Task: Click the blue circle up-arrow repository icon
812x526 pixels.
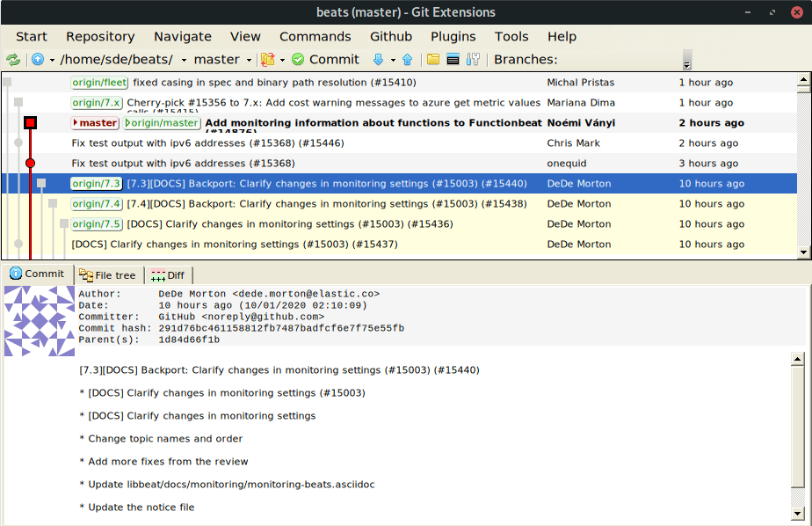Action: point(38,59)
